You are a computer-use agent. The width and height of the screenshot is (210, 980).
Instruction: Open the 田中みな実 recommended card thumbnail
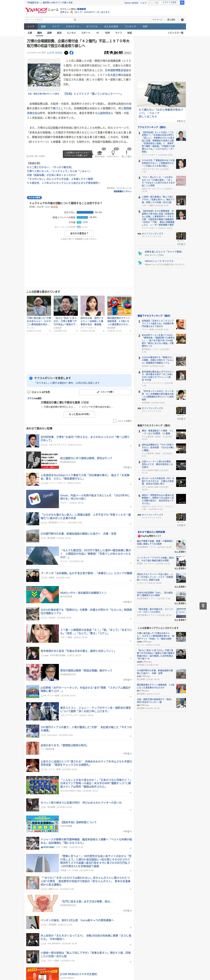click(93, 306)
